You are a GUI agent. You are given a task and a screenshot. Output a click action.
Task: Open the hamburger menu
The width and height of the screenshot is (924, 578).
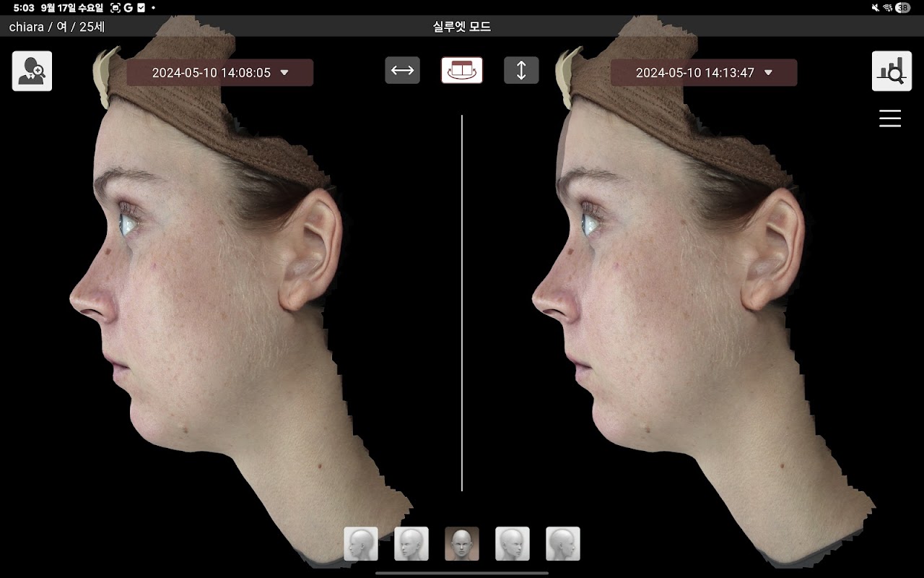click(890, 118)
